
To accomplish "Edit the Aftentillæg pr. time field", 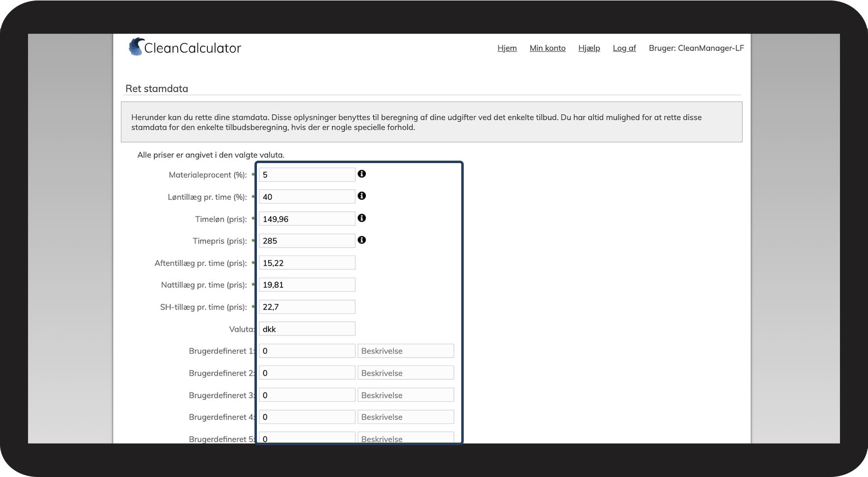I will click(307, 263).
